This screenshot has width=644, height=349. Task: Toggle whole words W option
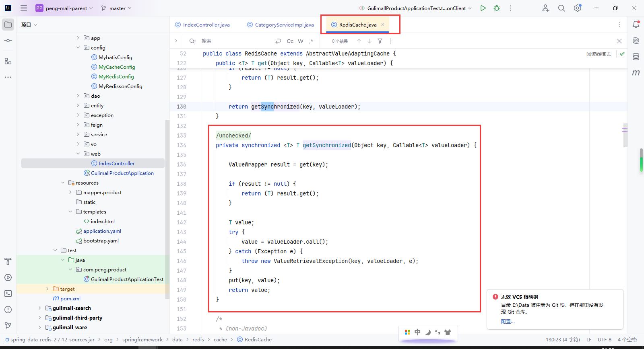(x=301, y=41)
